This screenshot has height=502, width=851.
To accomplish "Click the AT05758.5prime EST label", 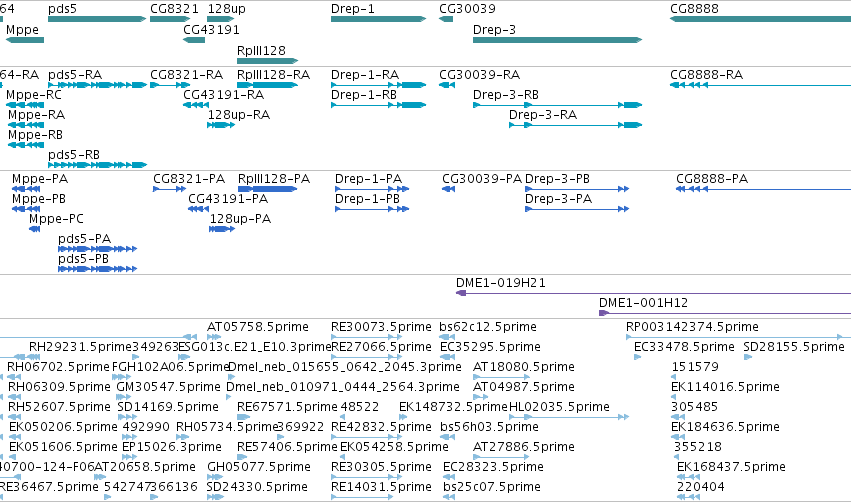I will point(258,327).
